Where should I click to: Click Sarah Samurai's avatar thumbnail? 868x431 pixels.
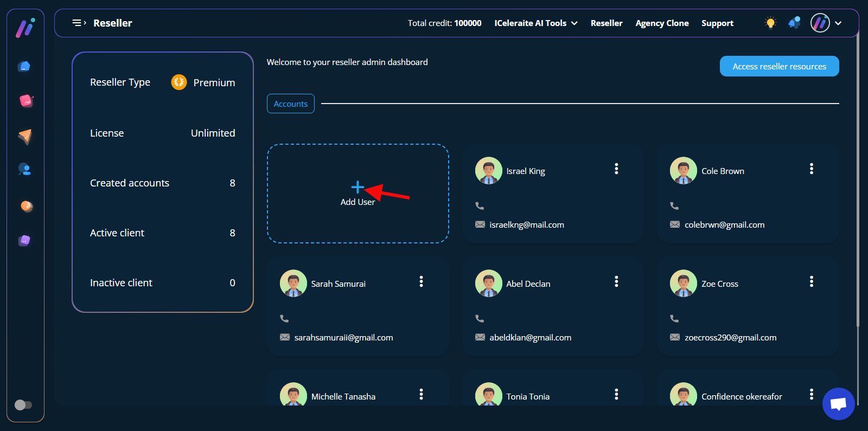tap(293, 284)
